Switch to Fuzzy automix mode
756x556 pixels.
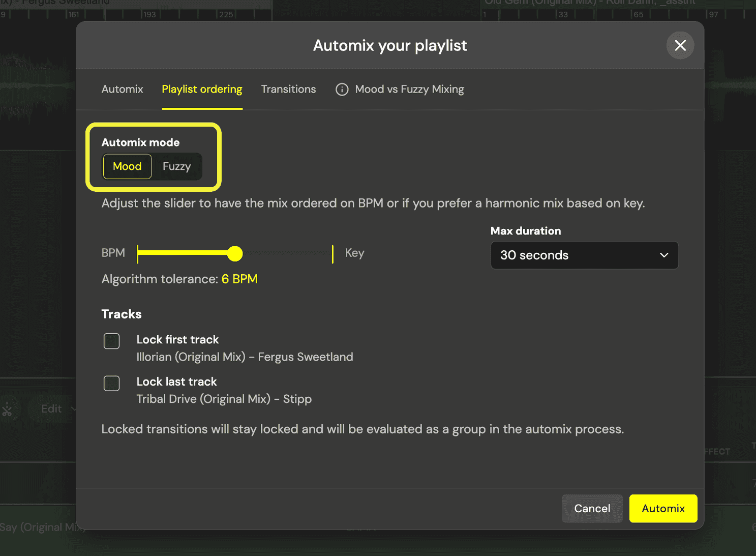(176, 166)
